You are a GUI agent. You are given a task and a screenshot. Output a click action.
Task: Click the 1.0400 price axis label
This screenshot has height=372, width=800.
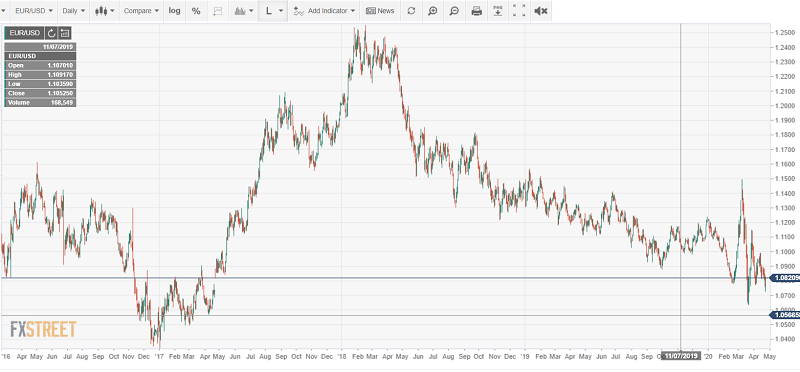point(784,339)
